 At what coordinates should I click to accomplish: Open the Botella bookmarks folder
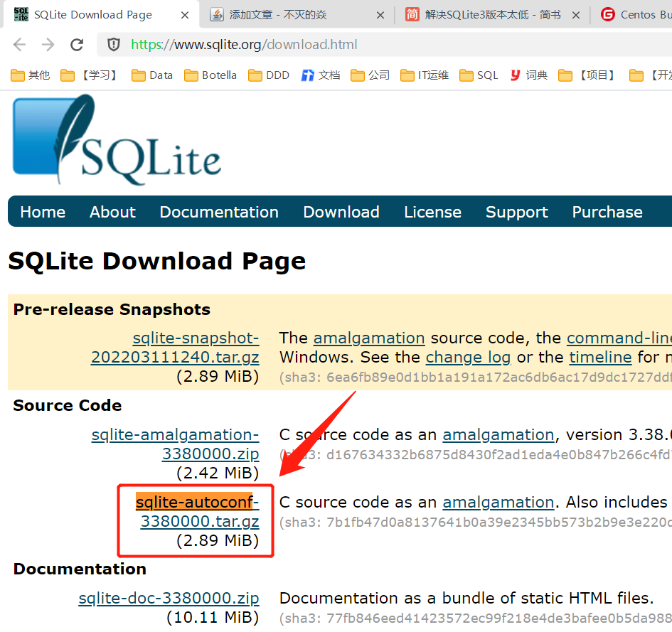210,75
